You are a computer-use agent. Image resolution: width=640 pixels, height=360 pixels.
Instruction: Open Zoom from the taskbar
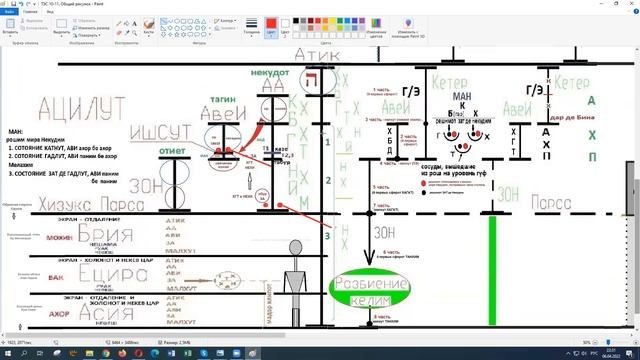coord(236,353)
